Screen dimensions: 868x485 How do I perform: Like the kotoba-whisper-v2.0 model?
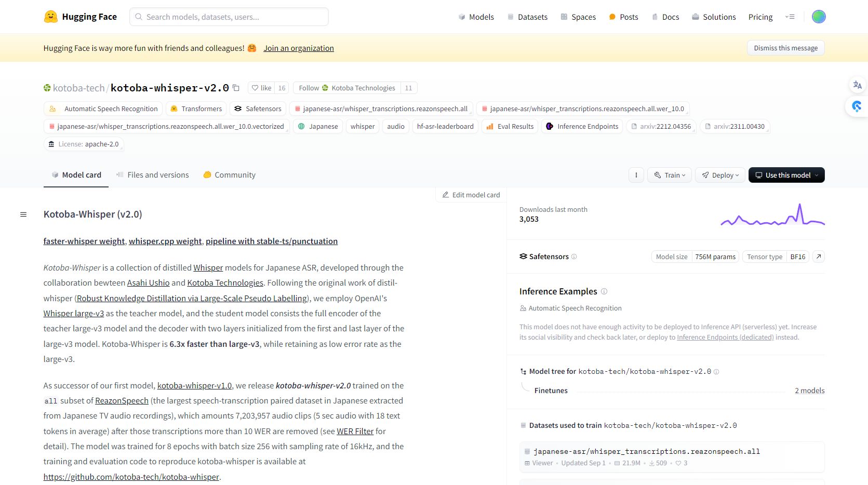(x=261, y=88)
